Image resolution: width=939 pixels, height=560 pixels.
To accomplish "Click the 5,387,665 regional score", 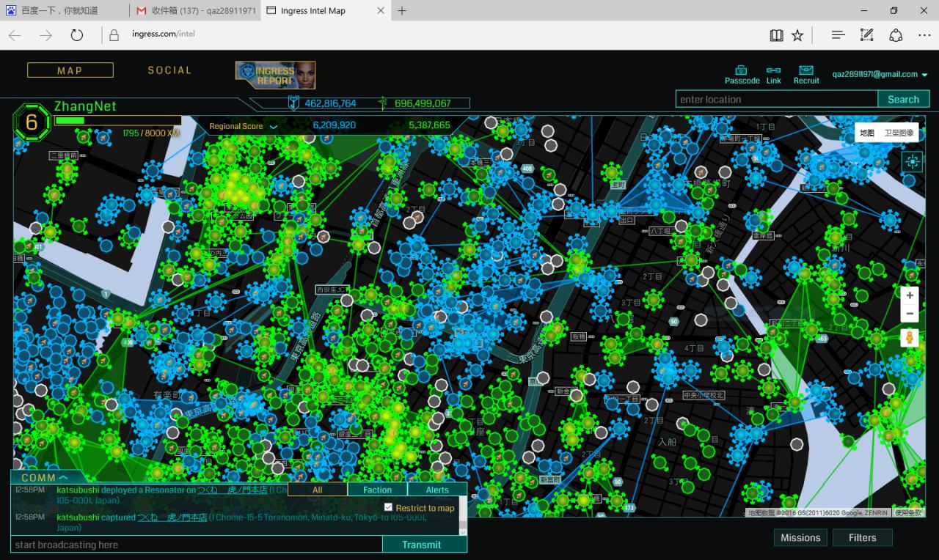I will [429, 125].
